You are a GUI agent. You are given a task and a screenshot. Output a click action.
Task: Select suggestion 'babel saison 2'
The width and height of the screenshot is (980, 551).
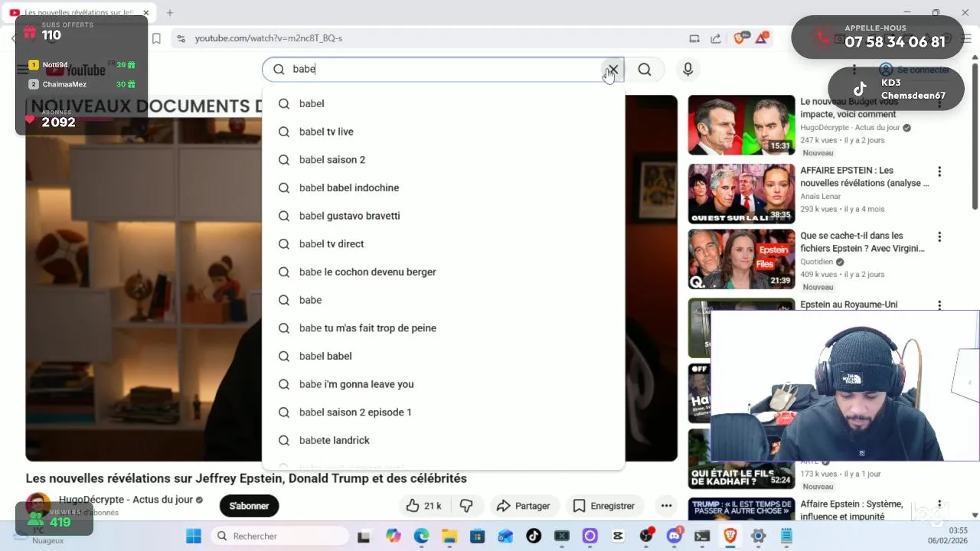pos(443,160)
